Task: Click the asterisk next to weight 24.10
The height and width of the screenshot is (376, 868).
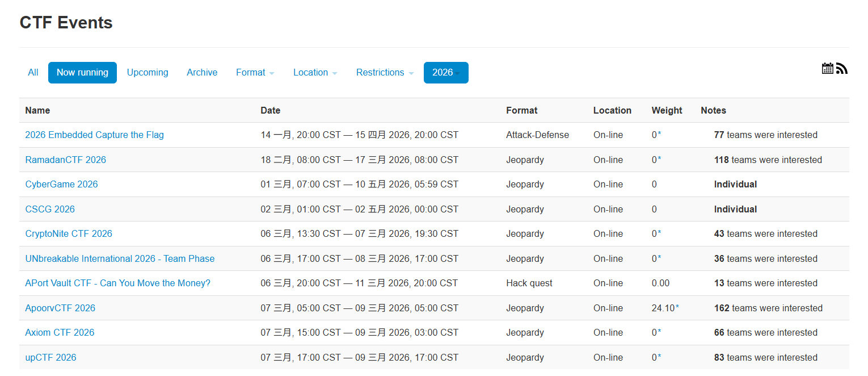Action: click(677, 308)
